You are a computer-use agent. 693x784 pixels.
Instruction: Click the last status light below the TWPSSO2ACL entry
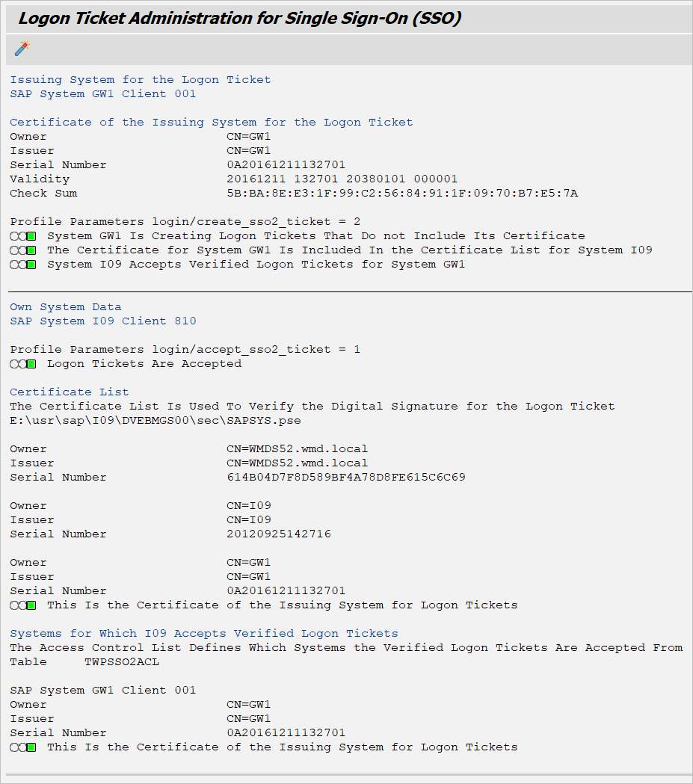point(23,747)
